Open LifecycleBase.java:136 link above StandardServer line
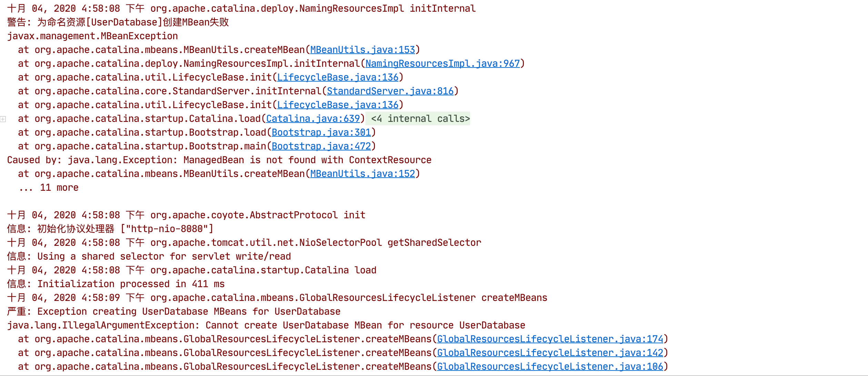This screenshot has height=376, width=868. tap(337, 77)
